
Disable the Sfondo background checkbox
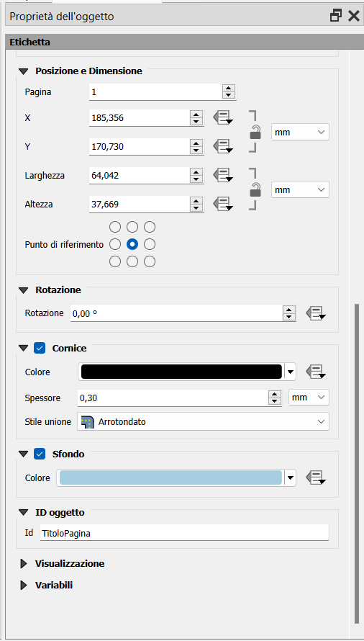tap(40, 454)
